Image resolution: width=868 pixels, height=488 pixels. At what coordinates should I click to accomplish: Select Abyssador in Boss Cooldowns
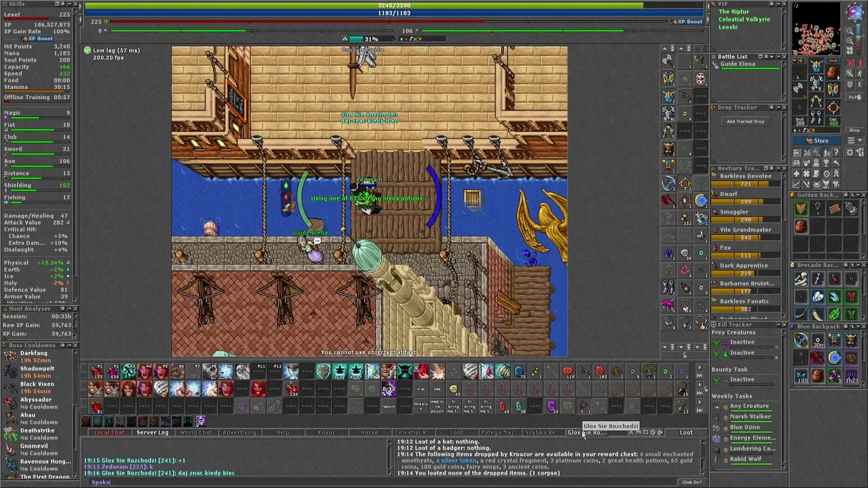38,403
